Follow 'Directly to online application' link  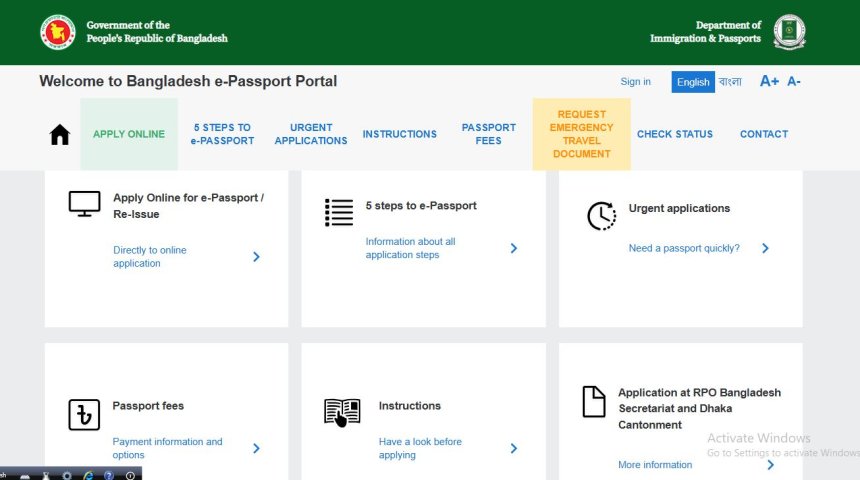coord(150,257)
